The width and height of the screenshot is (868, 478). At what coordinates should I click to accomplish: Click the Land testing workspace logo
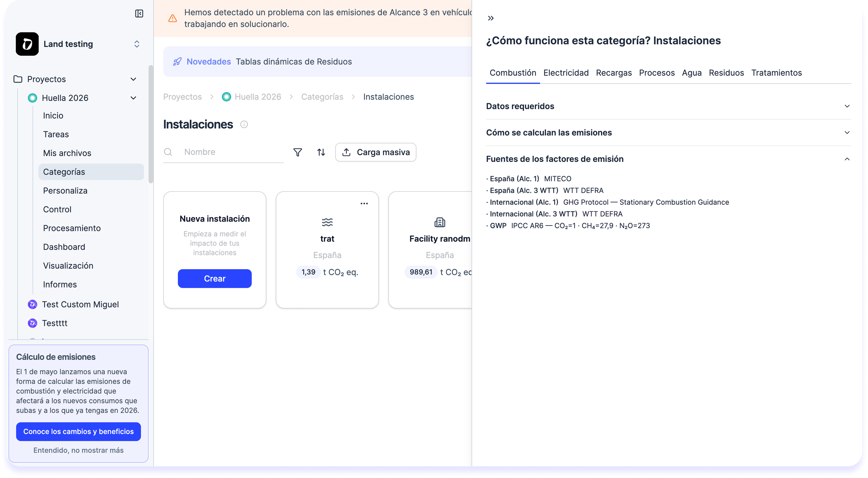click(27, 44)
